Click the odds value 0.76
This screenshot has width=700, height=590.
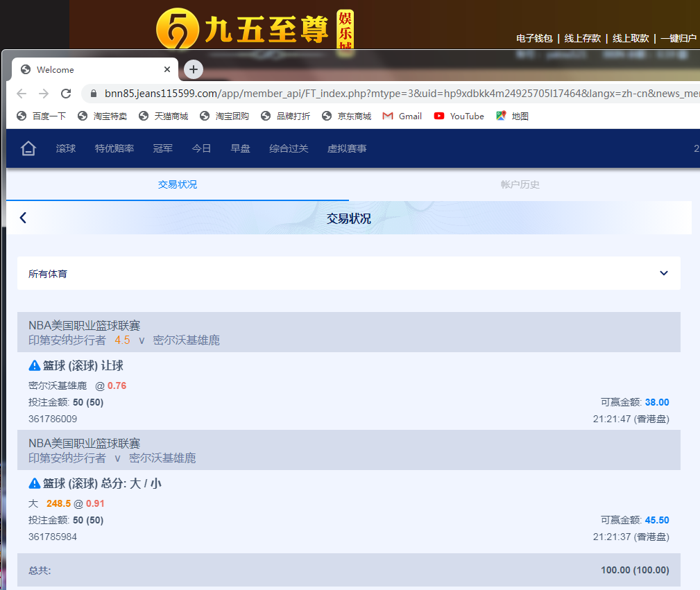click(x=117, y=385)
